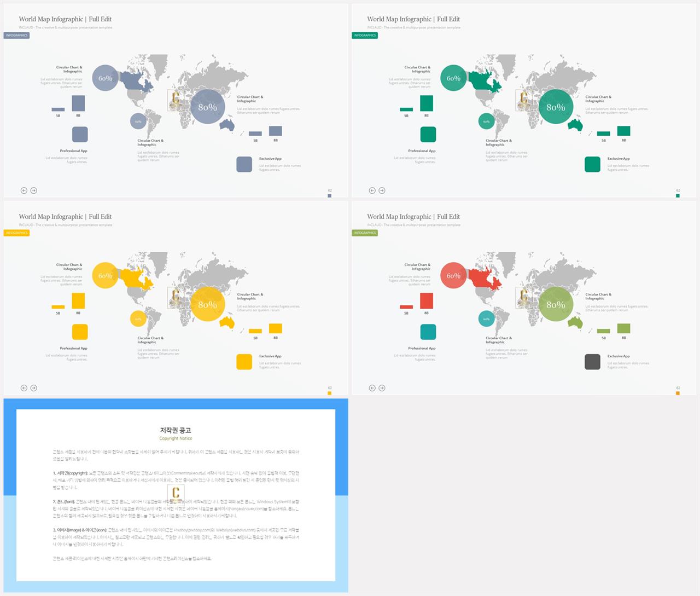The height and width of the screenshot is (596, 700).
Task: Select the small yellow circle over South America
Action: pos(138,319)
